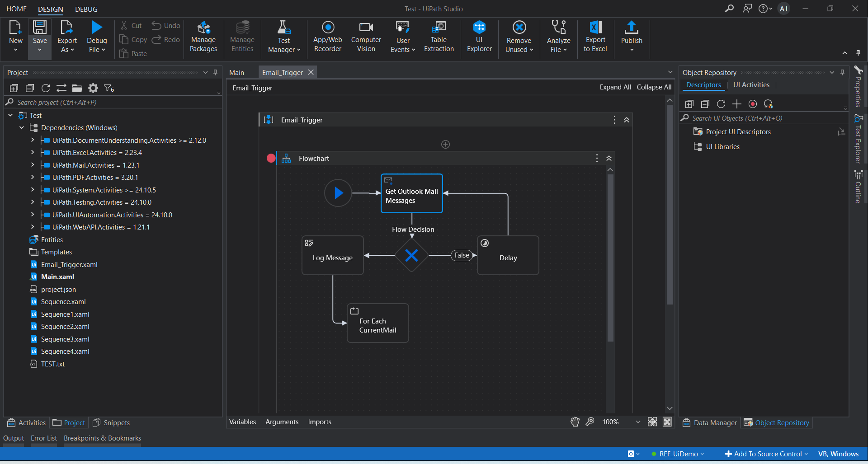Click the designer vertical scrollbar
Image resolution: width=868 pixels, height=464 pixels.
(x=670, y=205)
